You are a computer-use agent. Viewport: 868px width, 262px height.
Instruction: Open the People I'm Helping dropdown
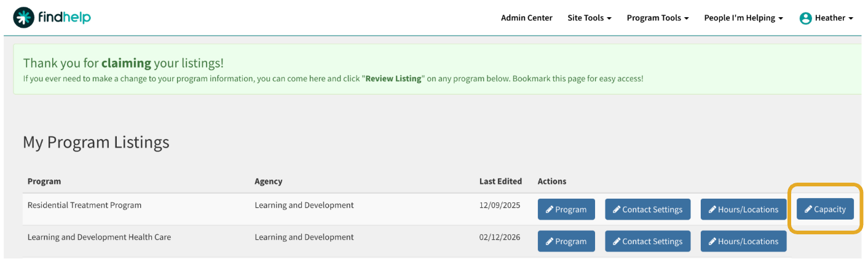[743, 18]
